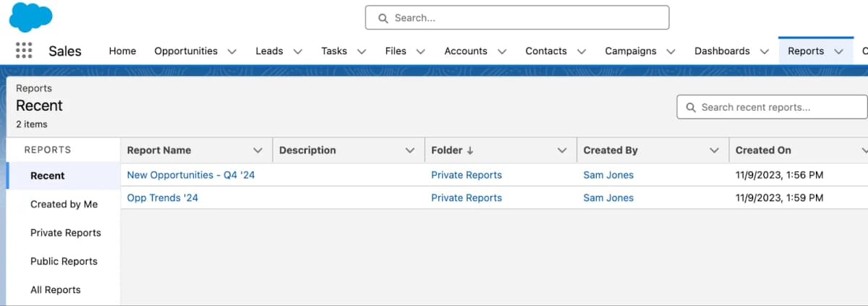Click the Folder column sort arrow
868x306 pixels.
(470, 150)
